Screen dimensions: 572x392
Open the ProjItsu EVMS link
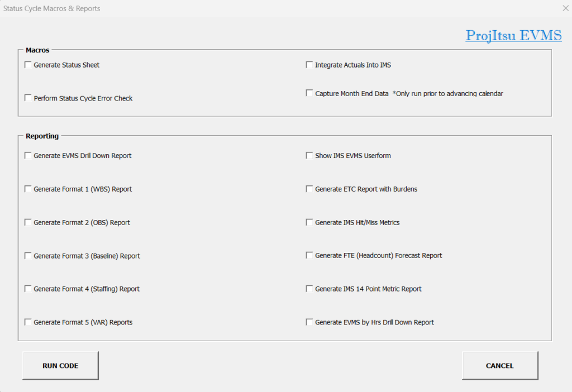point(513,36)
